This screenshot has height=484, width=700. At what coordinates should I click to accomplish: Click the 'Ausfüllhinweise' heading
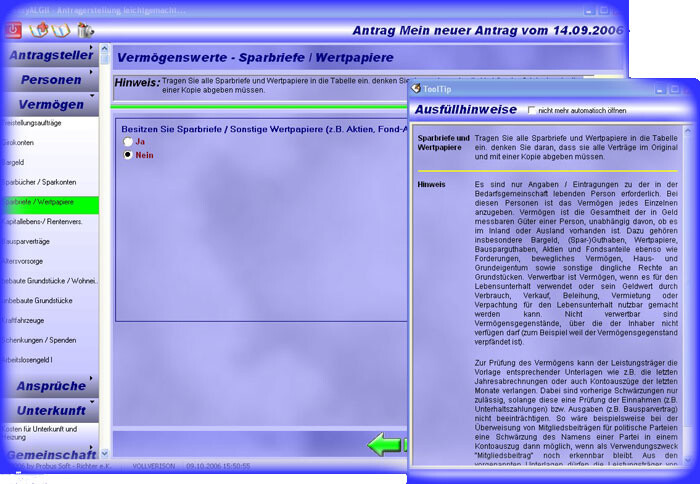(466, 109)
